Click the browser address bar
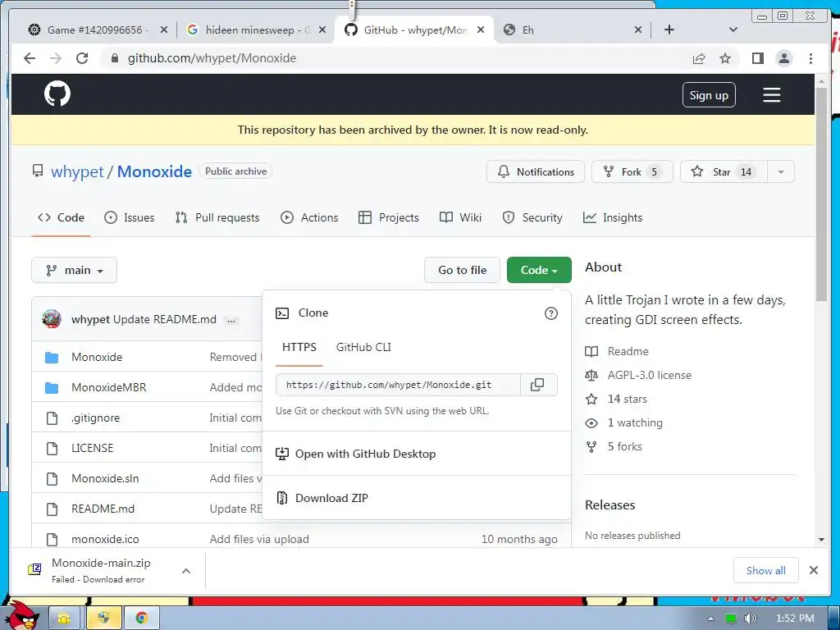 pyautogui.click(x=396, y=58)
